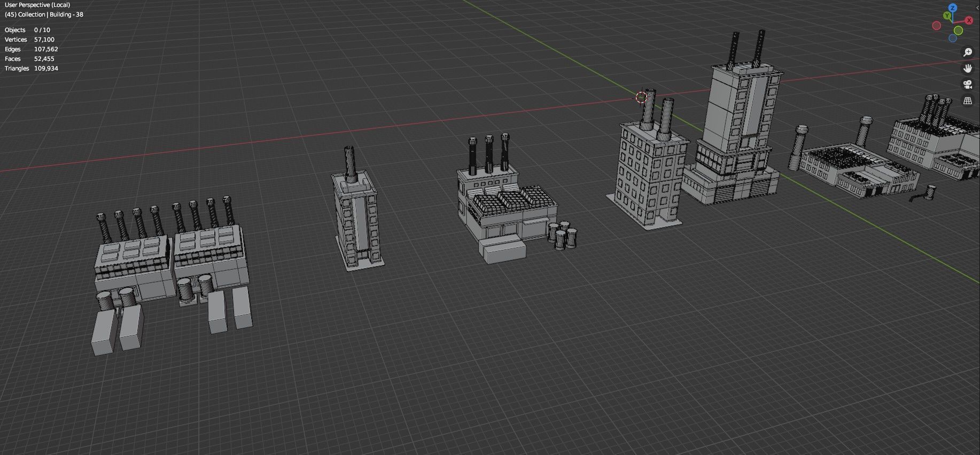Click the zoom magnifier viewport icon
Screen dimensions: 980x455
[968, 52]
